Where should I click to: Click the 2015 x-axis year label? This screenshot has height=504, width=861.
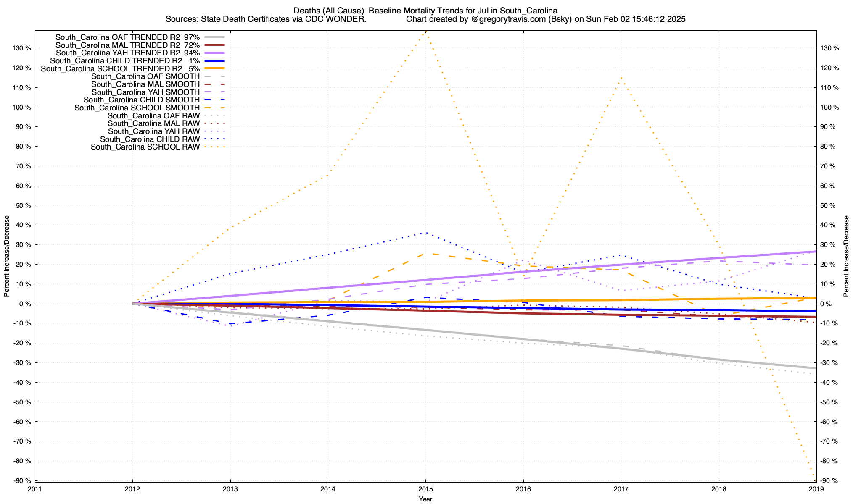(x=425, y=489)
